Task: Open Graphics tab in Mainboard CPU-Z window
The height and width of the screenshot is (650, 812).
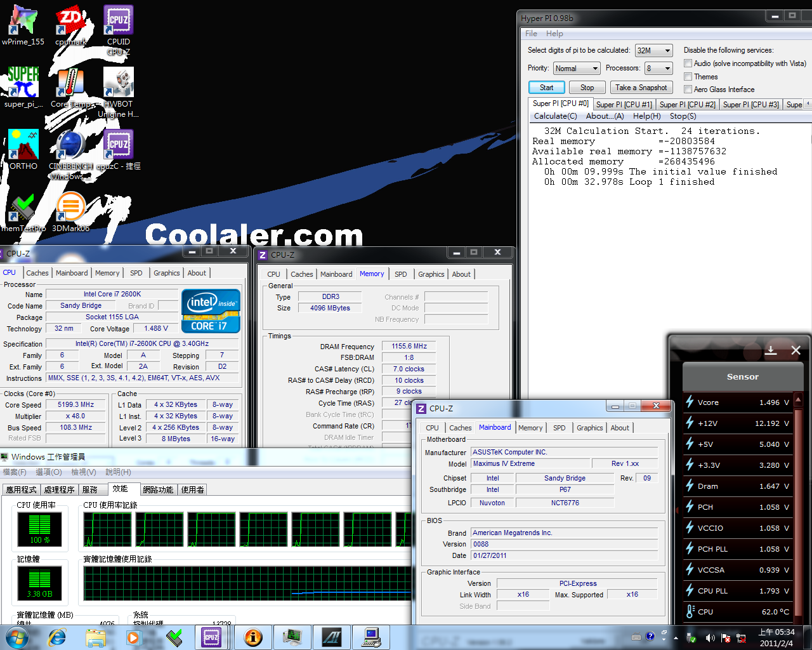Action: [x=589, y=428]
